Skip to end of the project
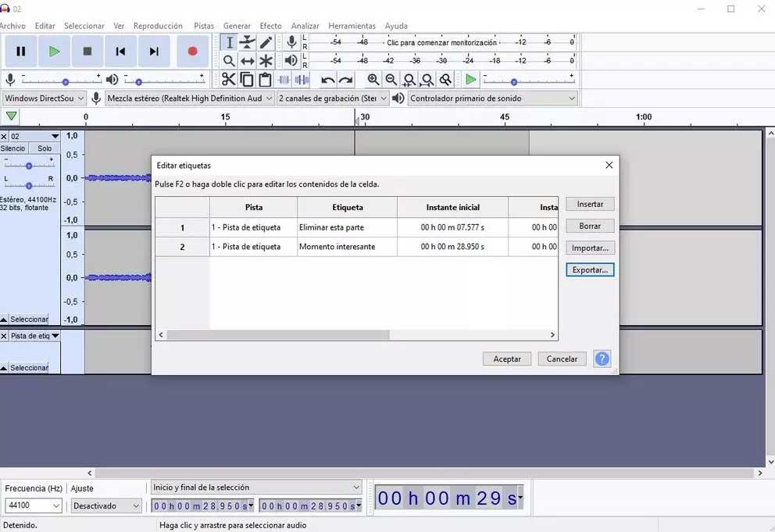 (154, 52)
